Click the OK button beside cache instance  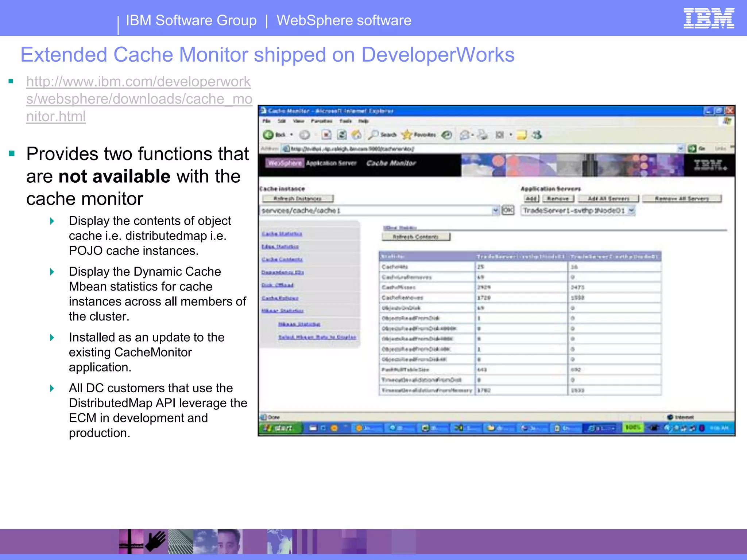[508, 210]
